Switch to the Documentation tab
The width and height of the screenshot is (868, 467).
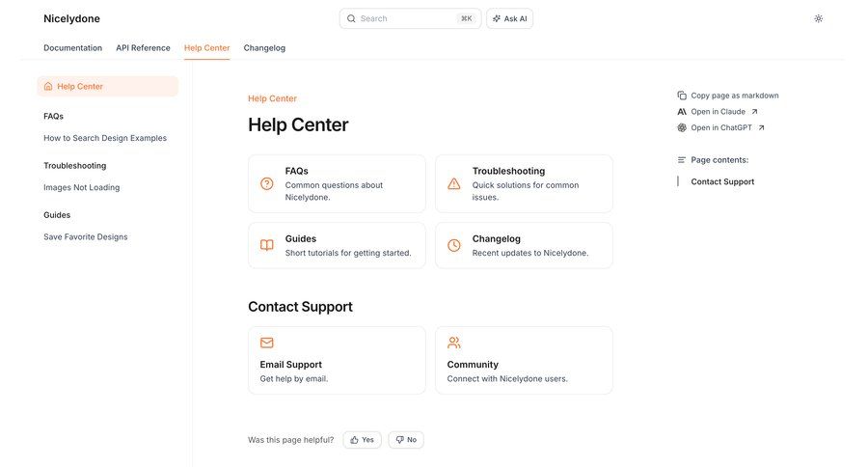coord(72,47)
